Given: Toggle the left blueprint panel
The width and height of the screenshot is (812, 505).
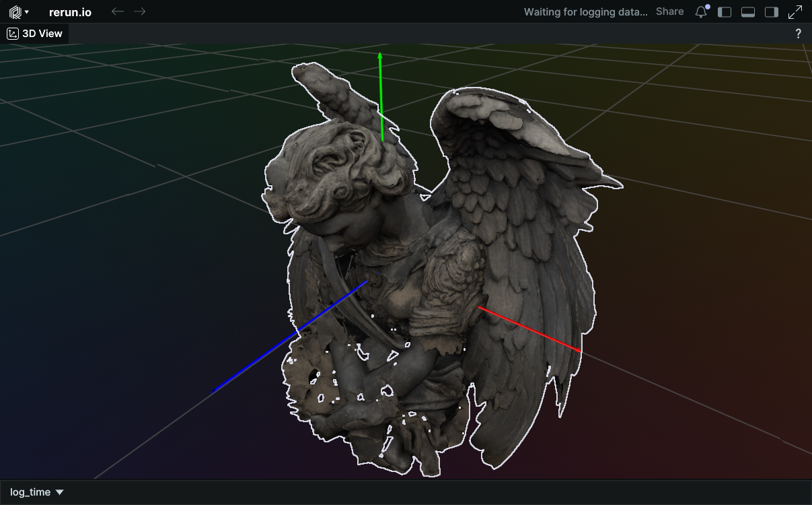Looking at the screenshot, I should (725, 12).
